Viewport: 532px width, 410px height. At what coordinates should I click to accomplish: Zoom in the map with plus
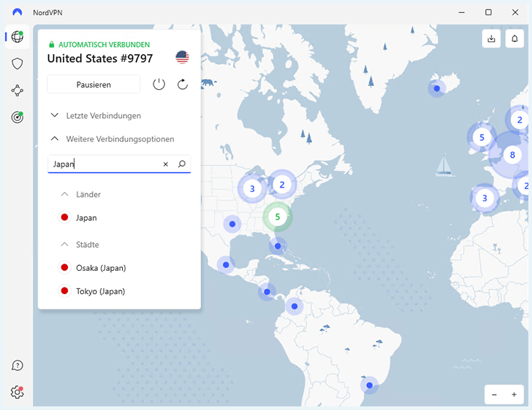coord(514,394)
